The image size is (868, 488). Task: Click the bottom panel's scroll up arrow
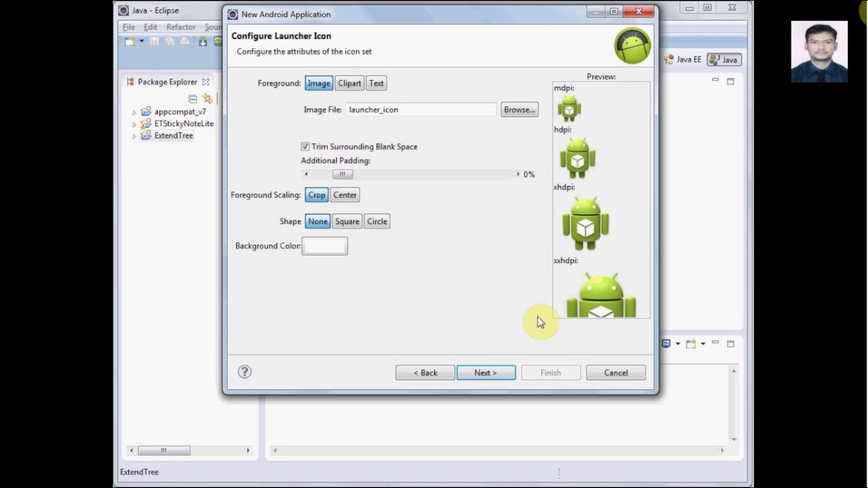pyautogui.click(x=734, y=371)
